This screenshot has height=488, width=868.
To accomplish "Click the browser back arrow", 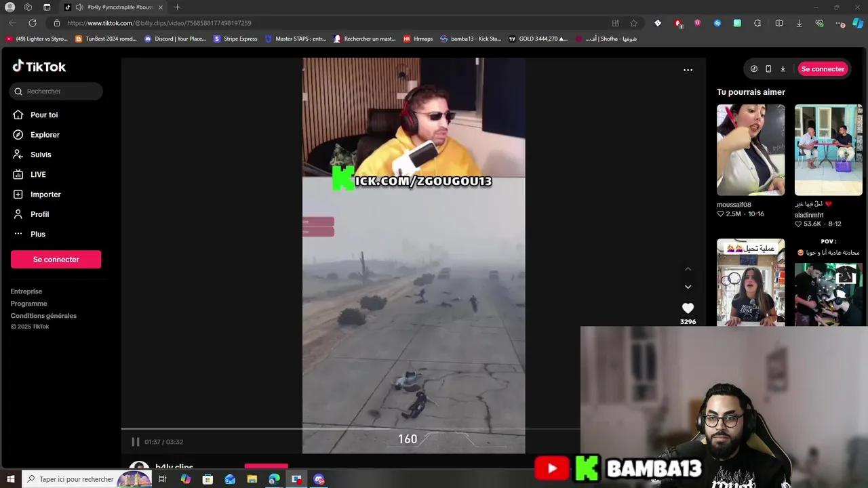I will click(x=12, y=23).
